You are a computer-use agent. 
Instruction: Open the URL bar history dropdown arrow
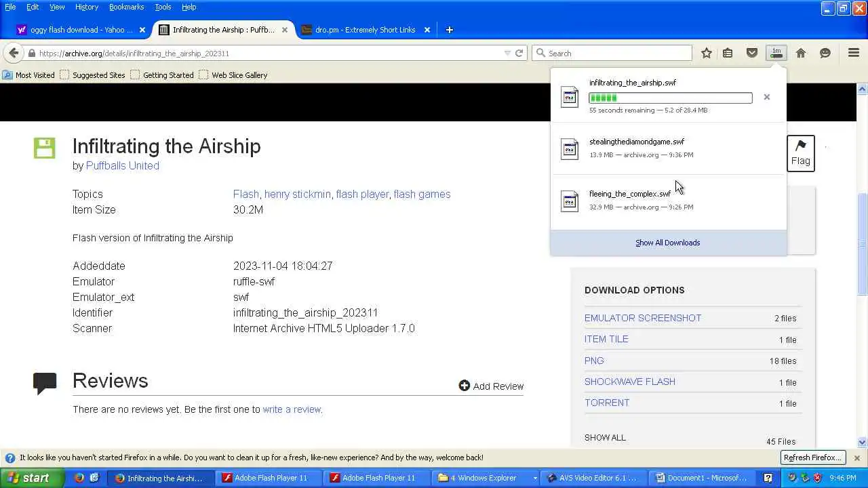tap(507, 53)
